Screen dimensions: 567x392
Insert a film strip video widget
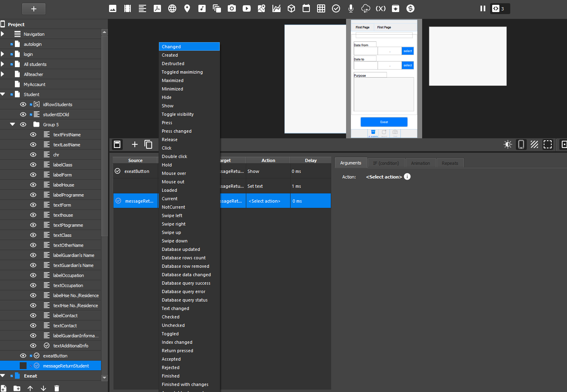point(128,8)
